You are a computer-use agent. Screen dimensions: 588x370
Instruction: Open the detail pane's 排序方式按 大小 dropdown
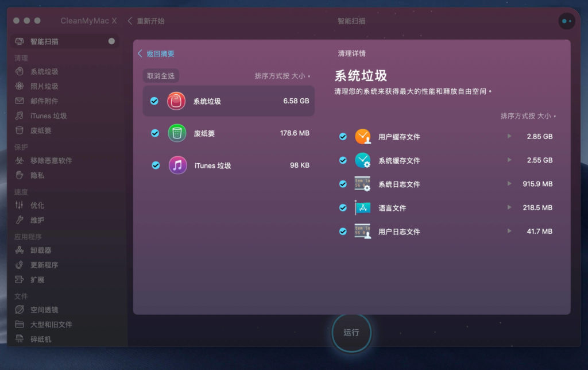[528, 116]
